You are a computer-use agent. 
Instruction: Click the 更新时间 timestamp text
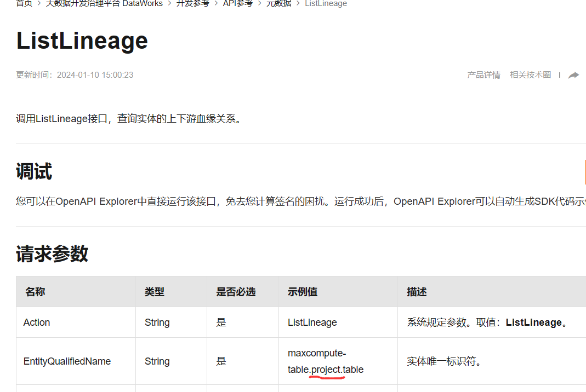coord(75,75)
